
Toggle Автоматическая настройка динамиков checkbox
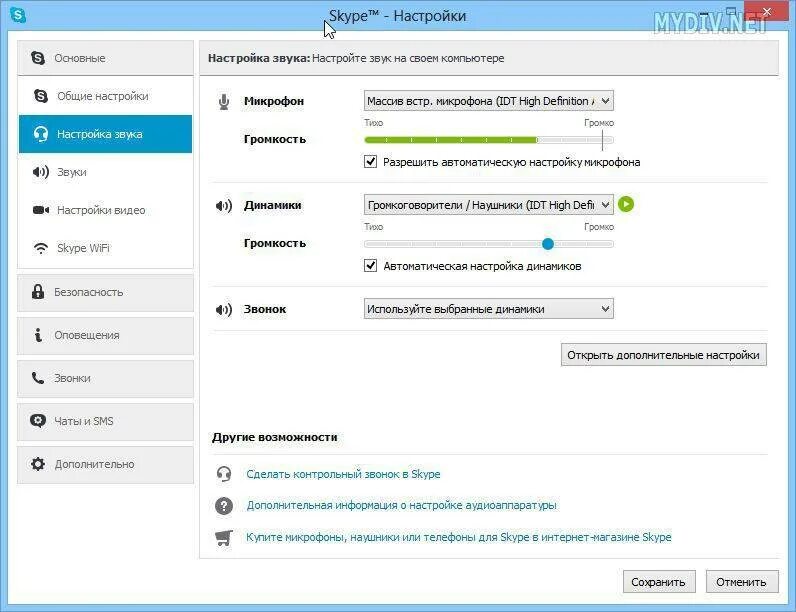(371, 266)
